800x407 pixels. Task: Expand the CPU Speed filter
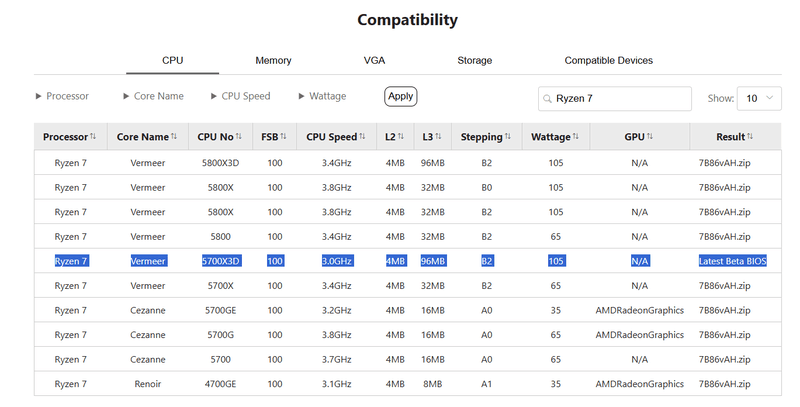click(x=240, y=96)
